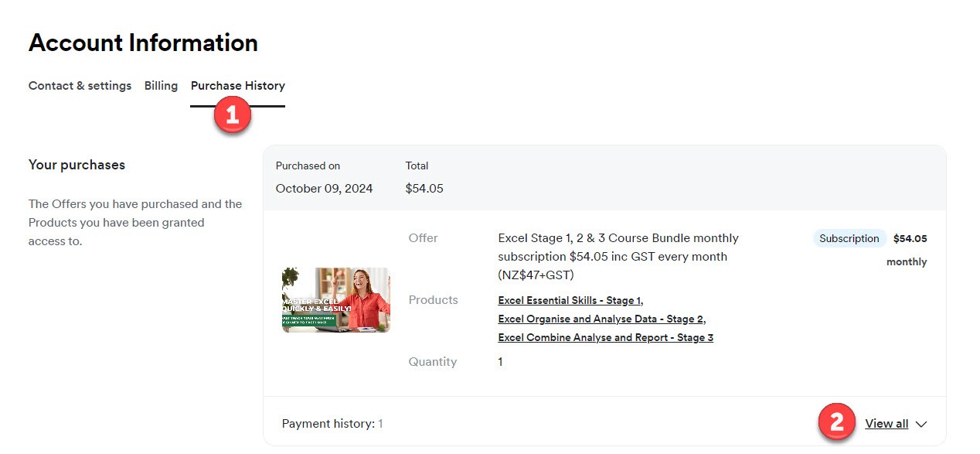980x454 pixels.
Task: Click the Payment history count label
Action: (x=332, y=424)
